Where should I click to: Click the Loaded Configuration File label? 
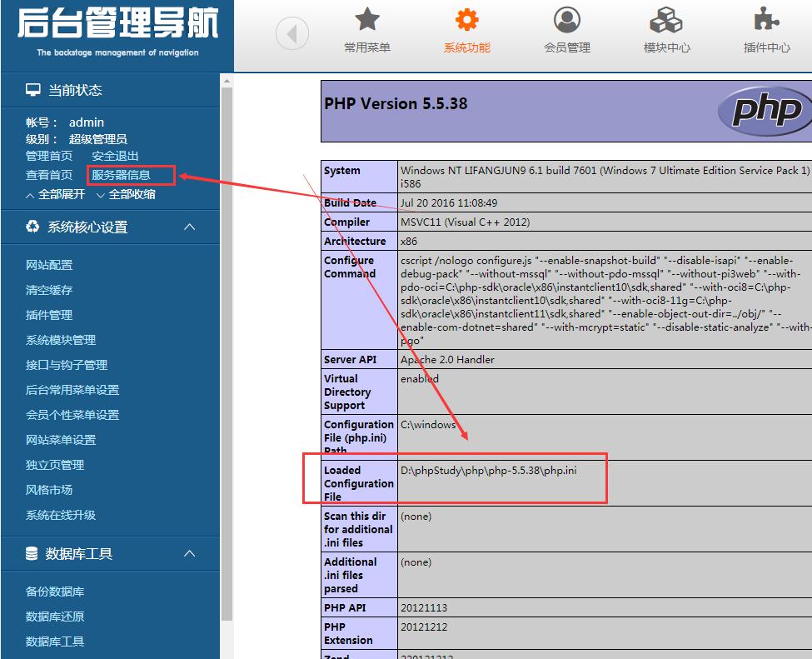pyautogui.click(x=359, y=483)
